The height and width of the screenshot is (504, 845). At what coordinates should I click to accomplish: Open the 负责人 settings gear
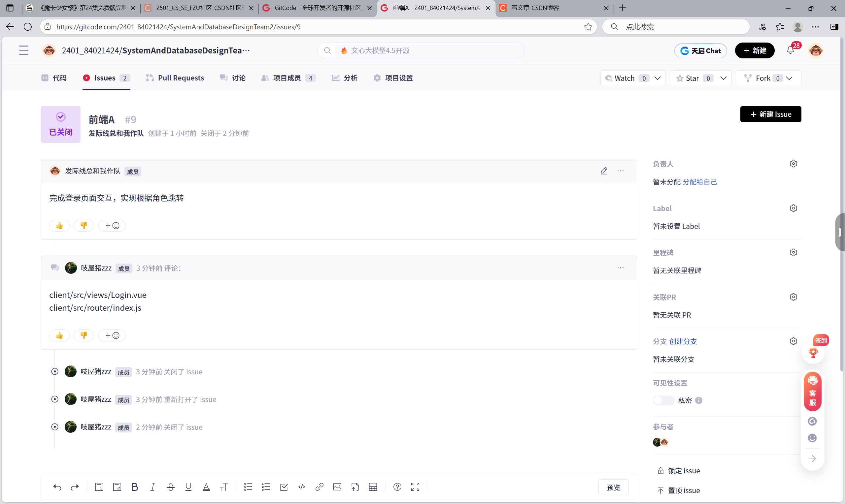click(794, 164)
